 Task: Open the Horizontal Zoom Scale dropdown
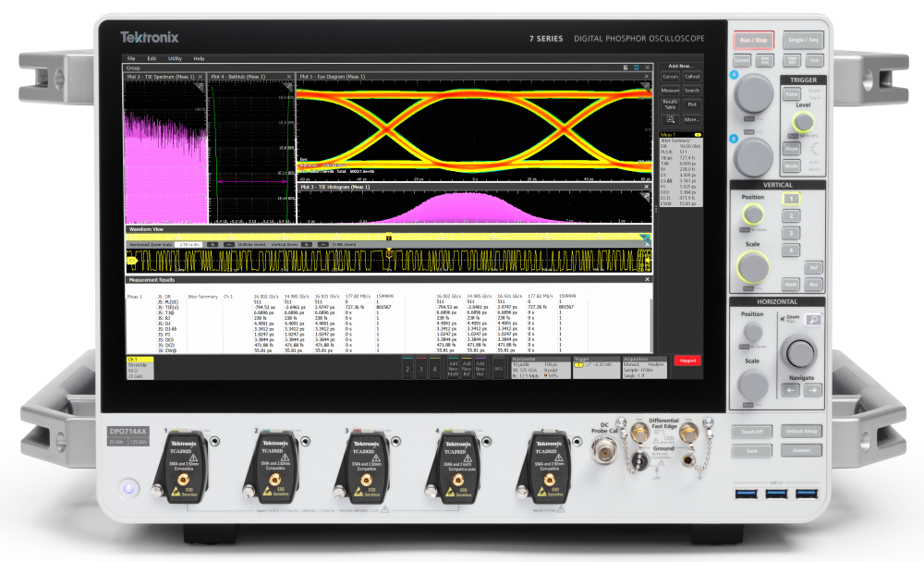188,245
